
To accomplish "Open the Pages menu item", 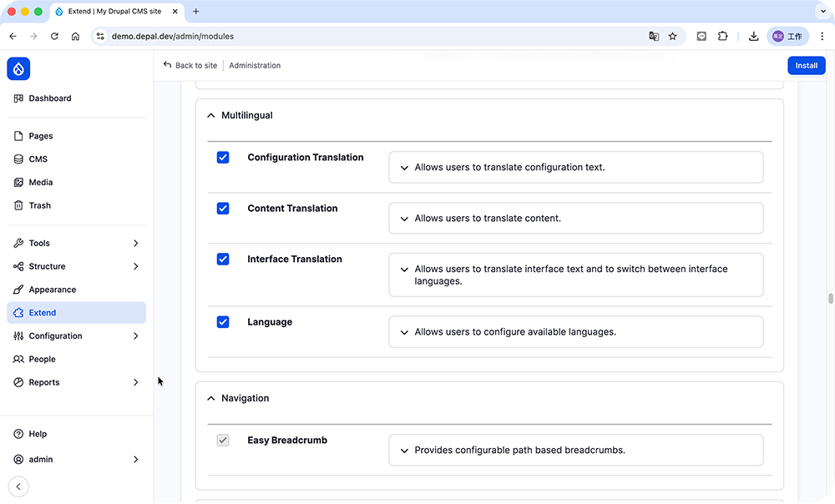I will 40,136.
